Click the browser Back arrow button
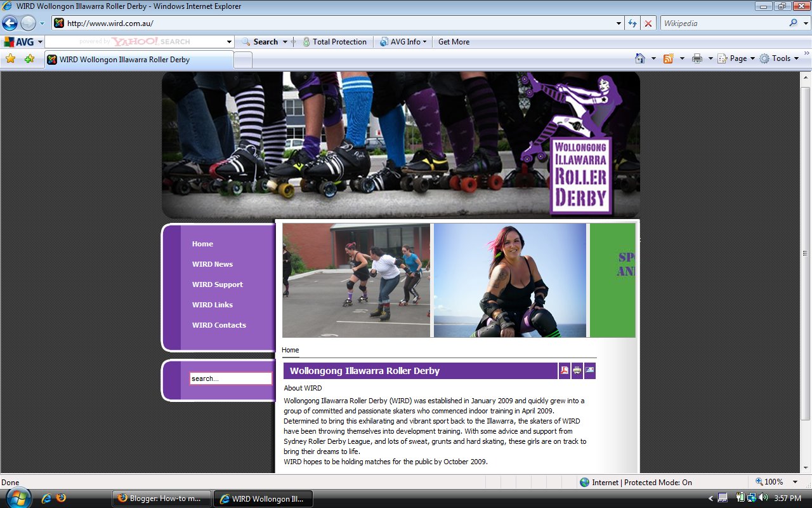The image size is (812, 508). [10, 23]
